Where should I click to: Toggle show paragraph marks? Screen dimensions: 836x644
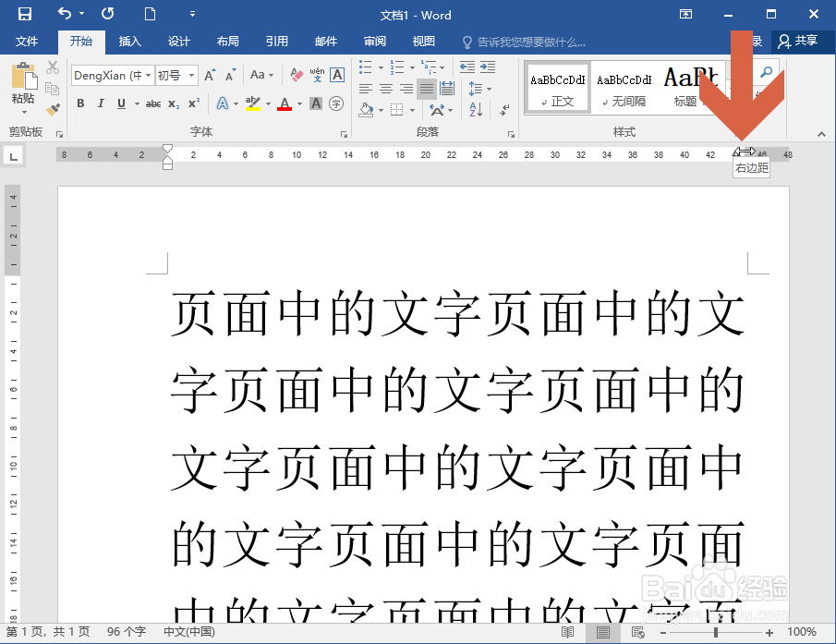click(x=503, y=110)
